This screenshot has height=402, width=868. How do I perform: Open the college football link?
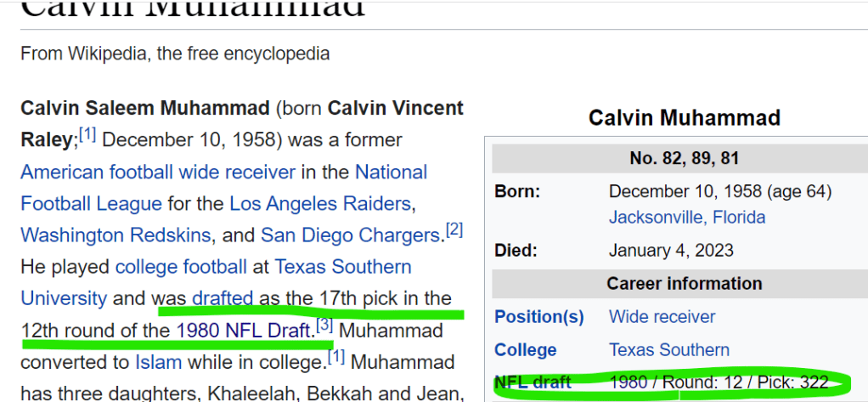(181, 266)
